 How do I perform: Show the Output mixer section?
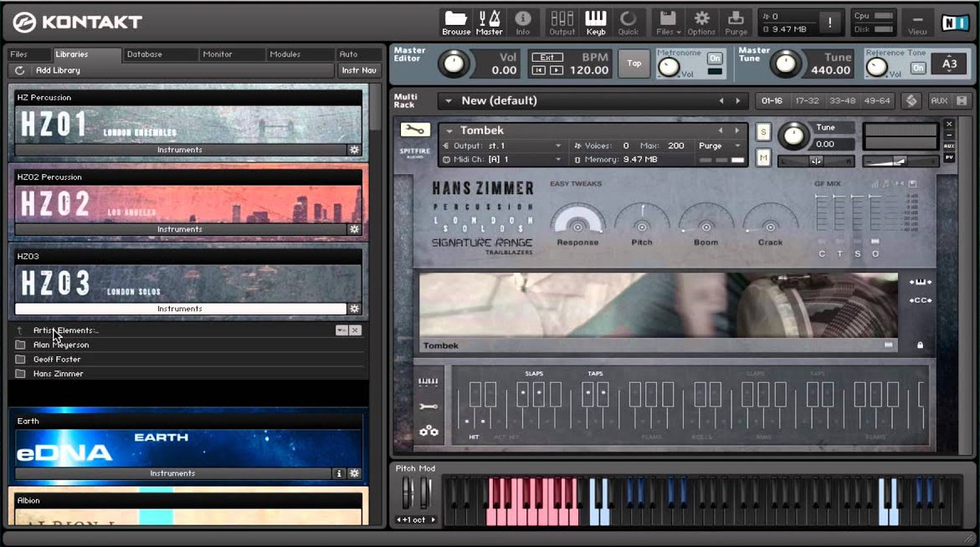pos(562,23)
